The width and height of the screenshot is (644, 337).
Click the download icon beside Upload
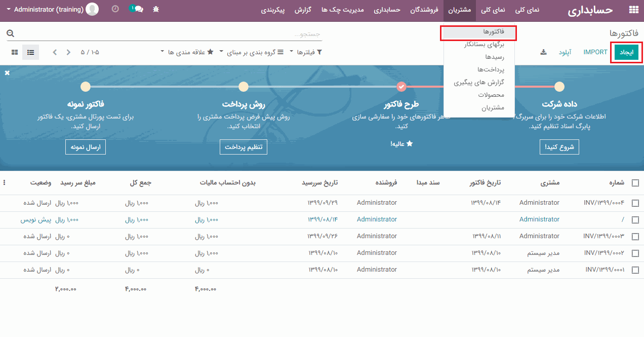pos(543,52)
